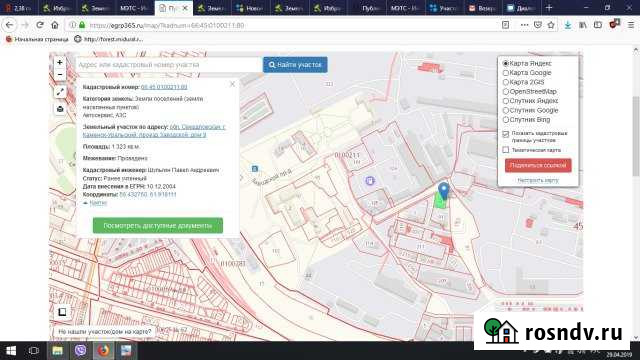Save page to Pocket
Screen dimensions: 640x360
[x=538, y=25]
